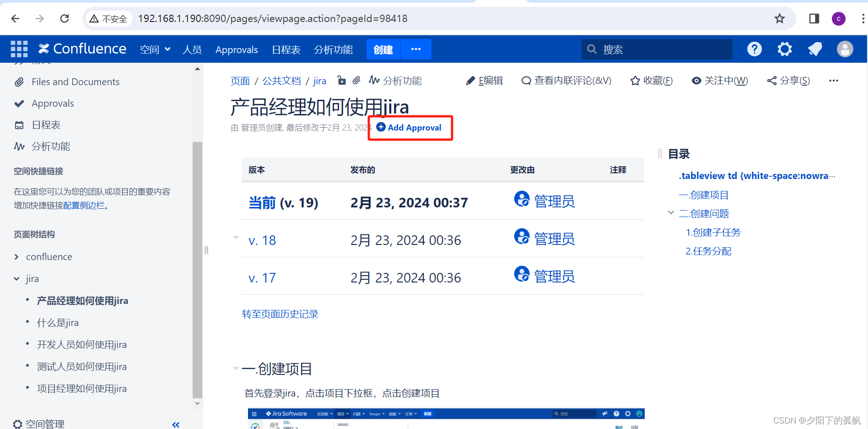Open 开发人员如何使用jira page in tree
The width and height of the screenshot is (868, 429).
(82, 345)
